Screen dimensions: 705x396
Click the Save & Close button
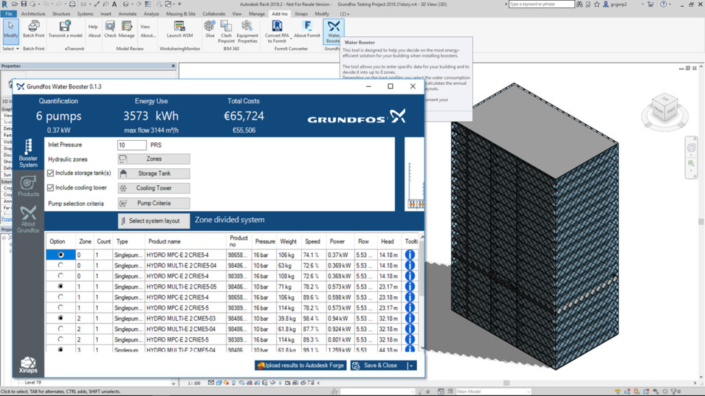click(379, 365)
